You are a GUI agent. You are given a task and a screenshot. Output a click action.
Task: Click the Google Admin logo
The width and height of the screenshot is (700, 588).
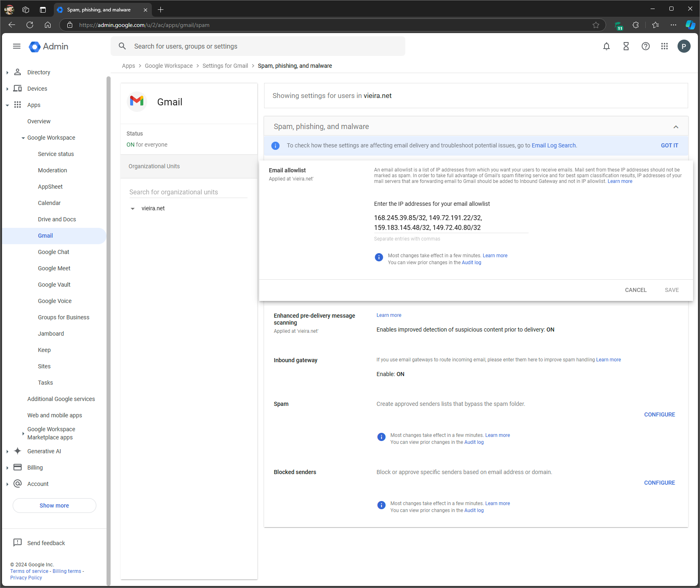click(x=49, y=47)
